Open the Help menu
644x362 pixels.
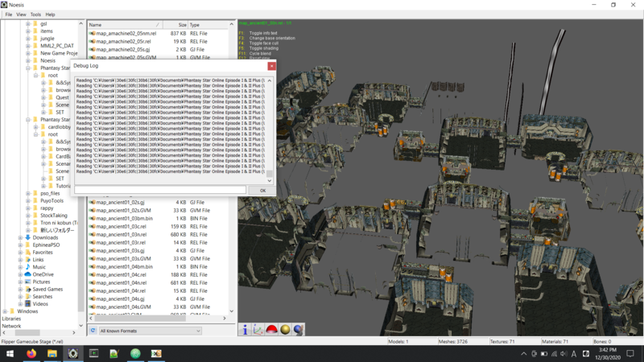50,14
